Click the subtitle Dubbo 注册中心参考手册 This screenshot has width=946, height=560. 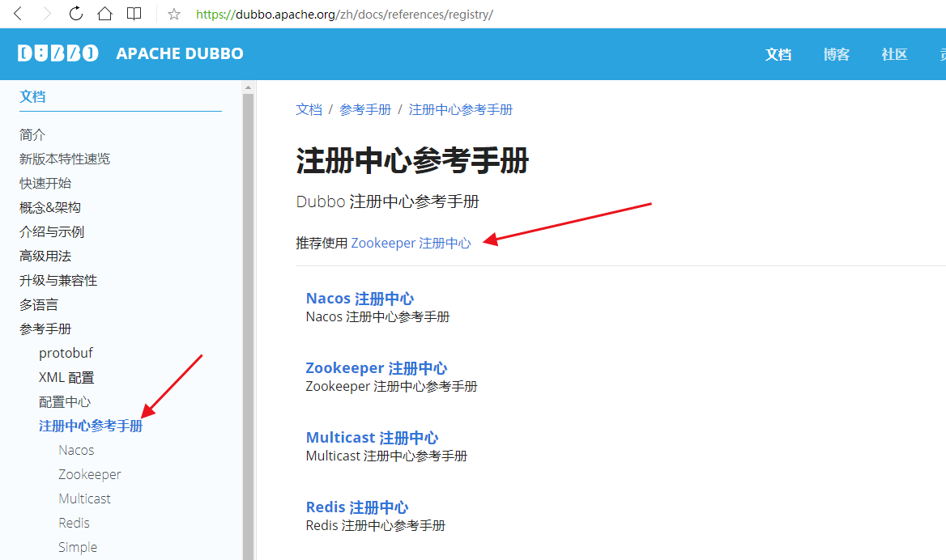point(387,202)
